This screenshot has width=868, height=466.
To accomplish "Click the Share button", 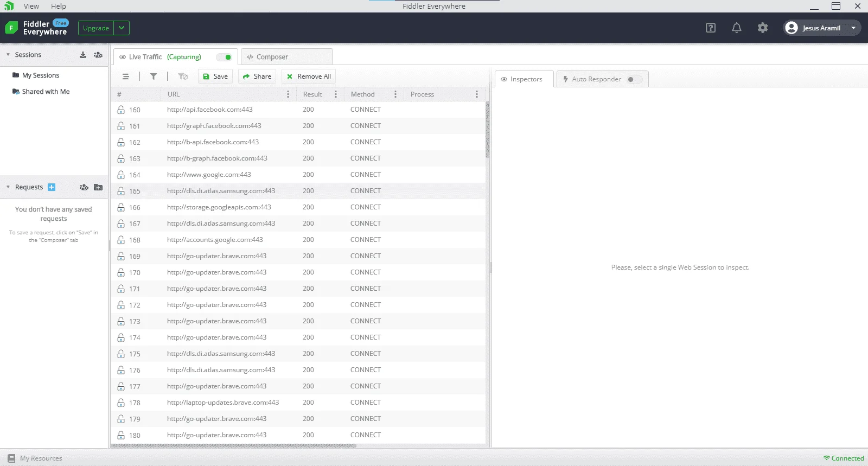I will pos(257,76).
